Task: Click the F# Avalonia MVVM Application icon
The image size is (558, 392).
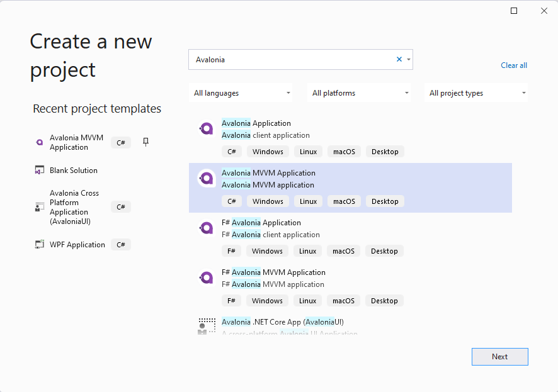Action: [206, 277]
